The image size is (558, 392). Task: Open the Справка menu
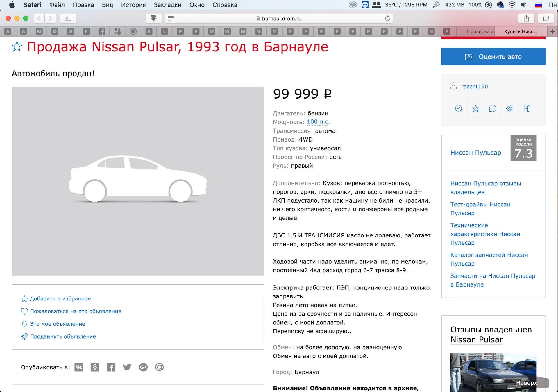[225, 5]
